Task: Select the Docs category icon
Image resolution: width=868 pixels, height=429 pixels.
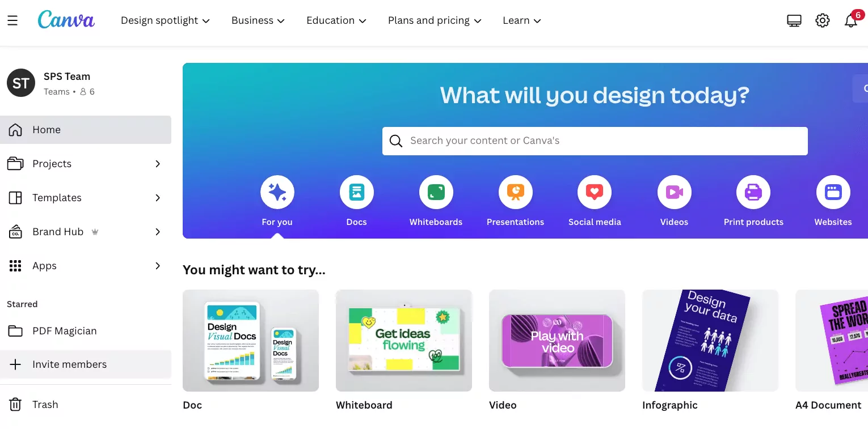Action: point(356,192)
